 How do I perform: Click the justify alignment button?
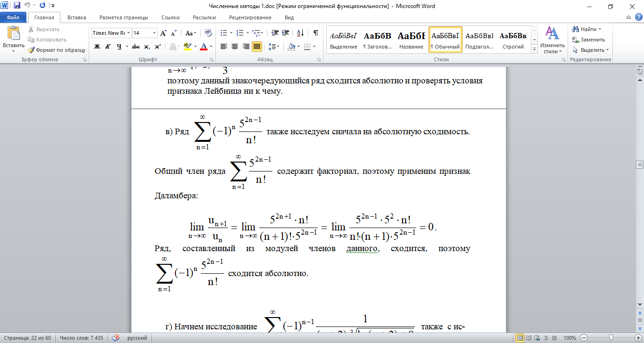point(257,47)
